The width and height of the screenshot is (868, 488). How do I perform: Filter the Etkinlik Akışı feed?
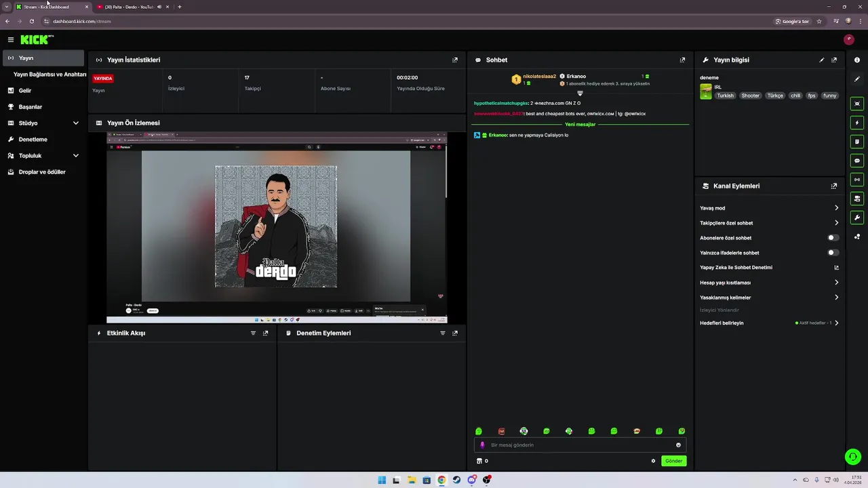[254, 333]
